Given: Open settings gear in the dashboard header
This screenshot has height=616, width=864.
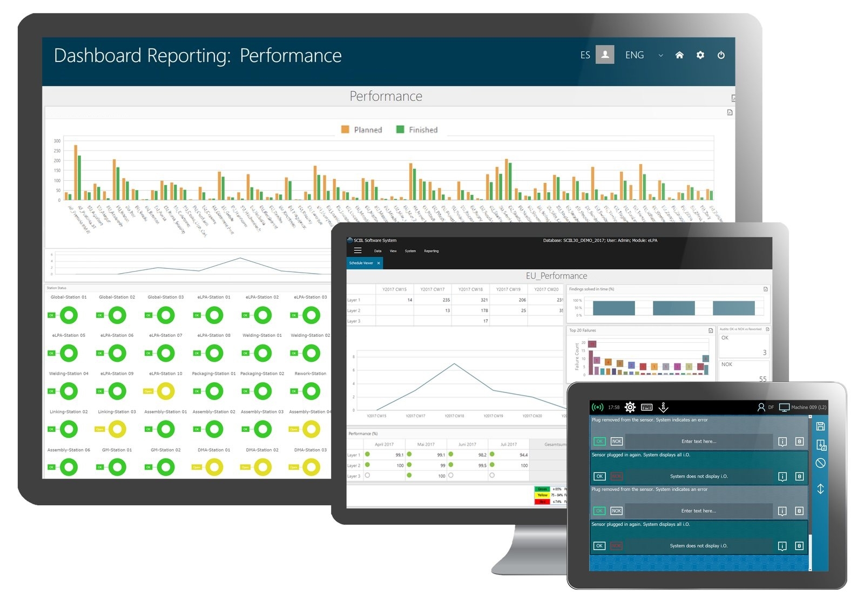Looking at the screenshot, I should pyautogui.click(x=700, y=55).
